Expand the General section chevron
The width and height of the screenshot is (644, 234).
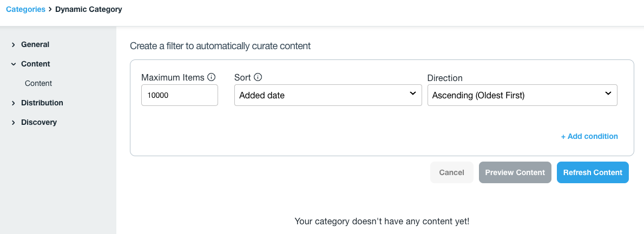coord(13,45)
